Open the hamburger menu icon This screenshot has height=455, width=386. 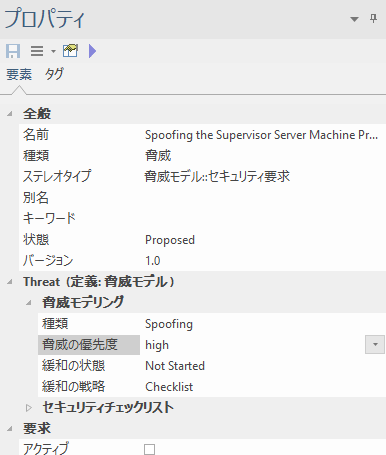[37, 51]
